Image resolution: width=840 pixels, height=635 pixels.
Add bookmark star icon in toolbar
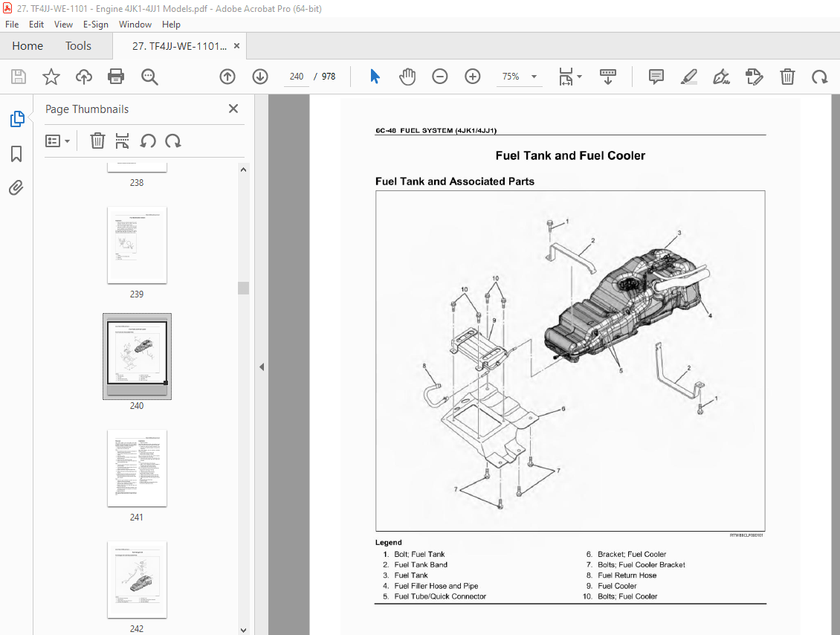[51, 77]
